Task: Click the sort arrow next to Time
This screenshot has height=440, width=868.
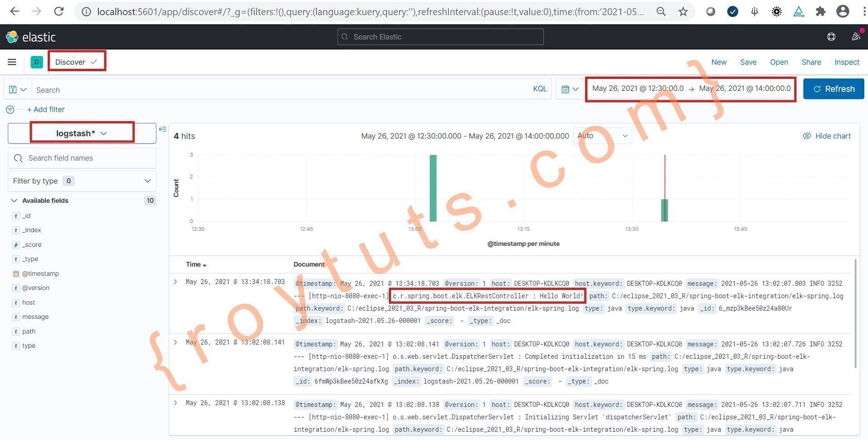Action: (x=205, y=265)
